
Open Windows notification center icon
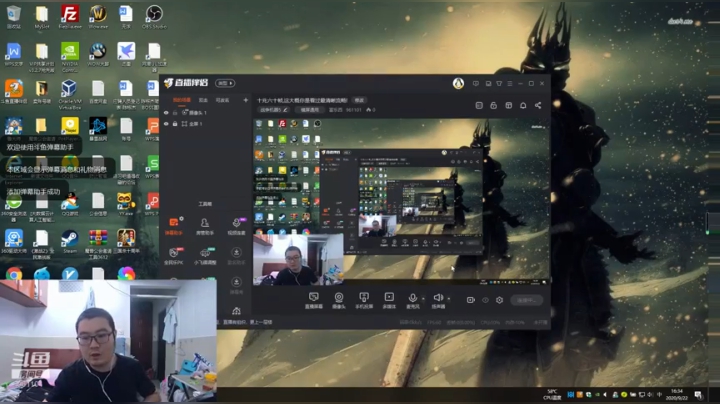(698, 394)
